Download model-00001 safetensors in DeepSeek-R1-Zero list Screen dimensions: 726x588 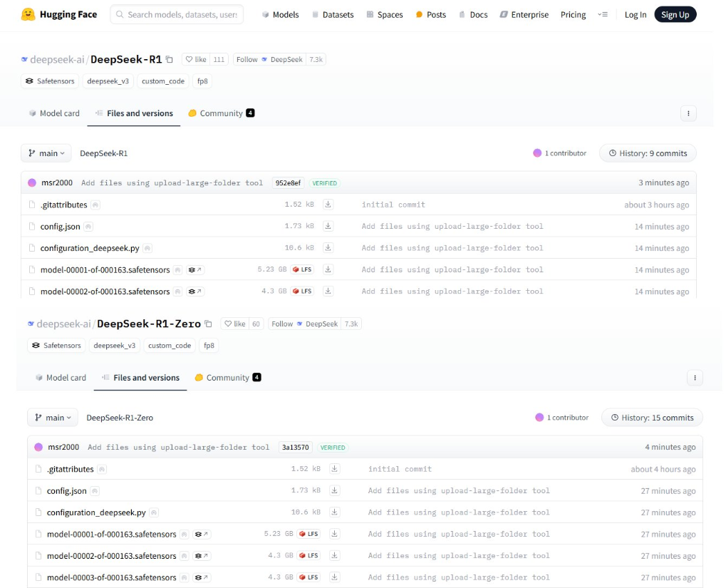(x=334, y=534)
